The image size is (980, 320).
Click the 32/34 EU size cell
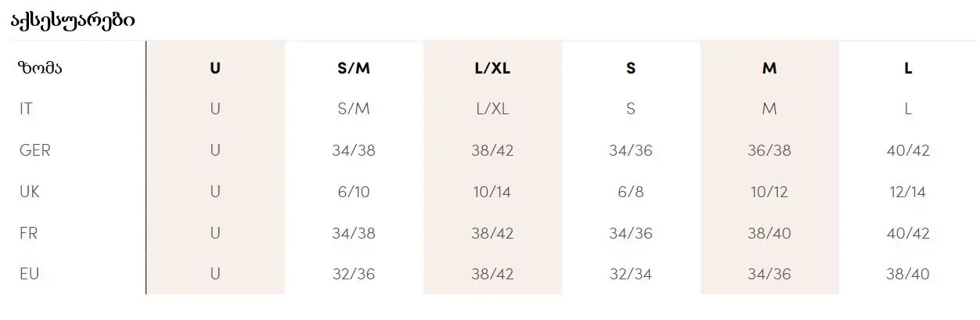coord(631,274)
